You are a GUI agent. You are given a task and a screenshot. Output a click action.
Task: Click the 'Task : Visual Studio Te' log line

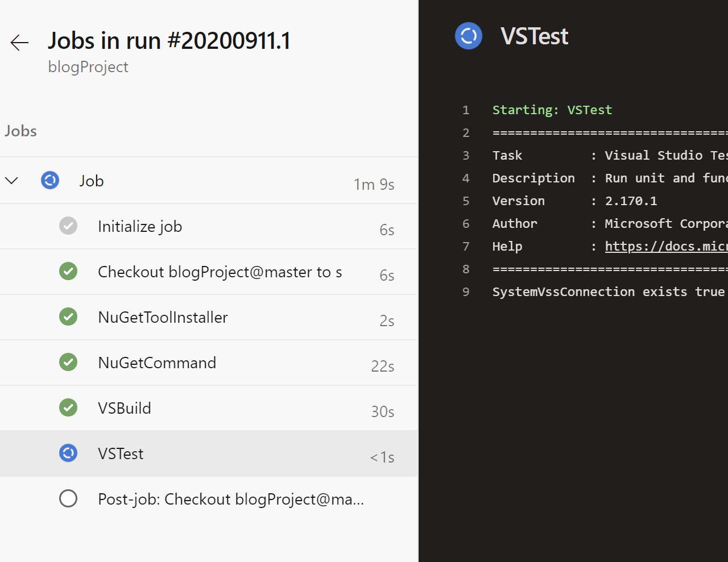coord(610,155)
